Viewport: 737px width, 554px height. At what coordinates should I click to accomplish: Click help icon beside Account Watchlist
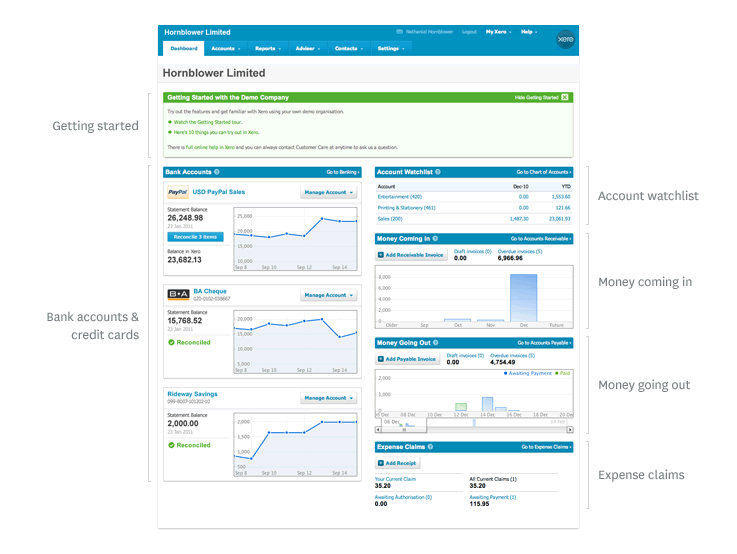437,172
